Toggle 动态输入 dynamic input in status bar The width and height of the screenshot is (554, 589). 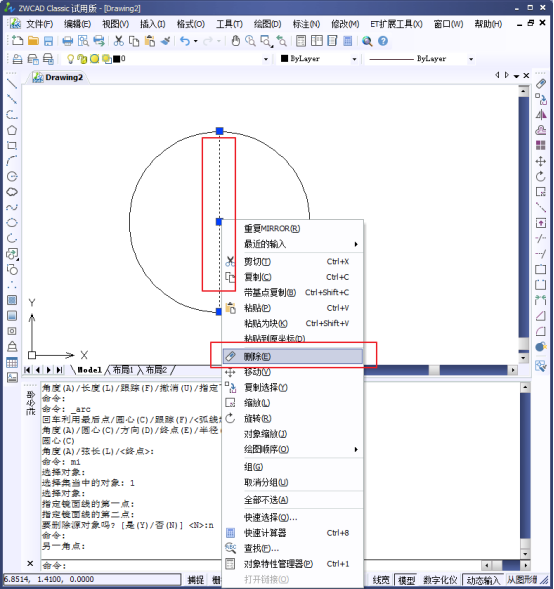pos(483,580)
